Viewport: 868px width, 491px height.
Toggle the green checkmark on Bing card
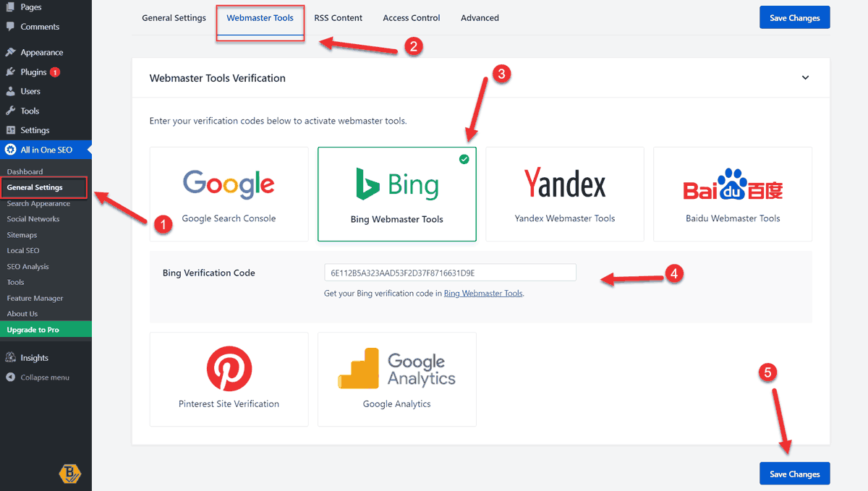(465, 159)
